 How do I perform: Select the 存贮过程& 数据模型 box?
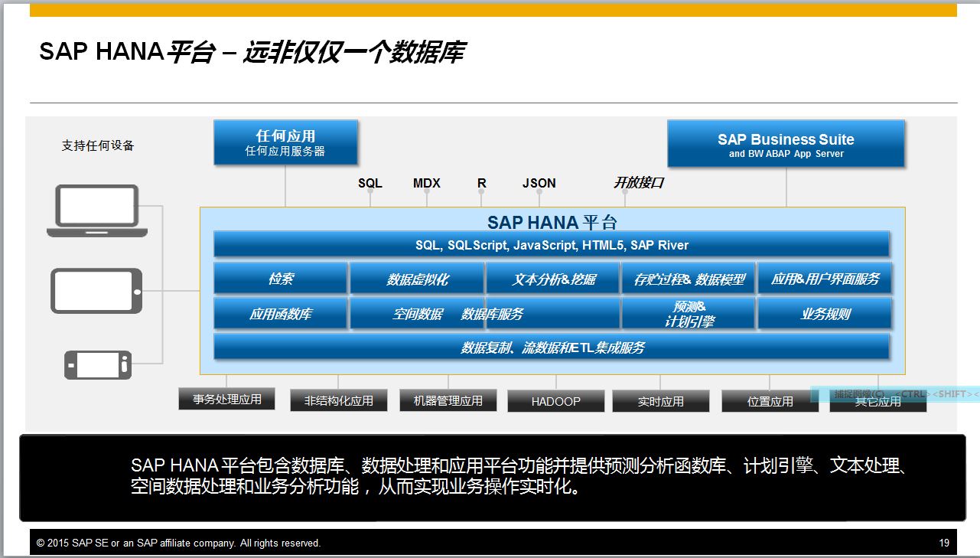coord(689,279)
